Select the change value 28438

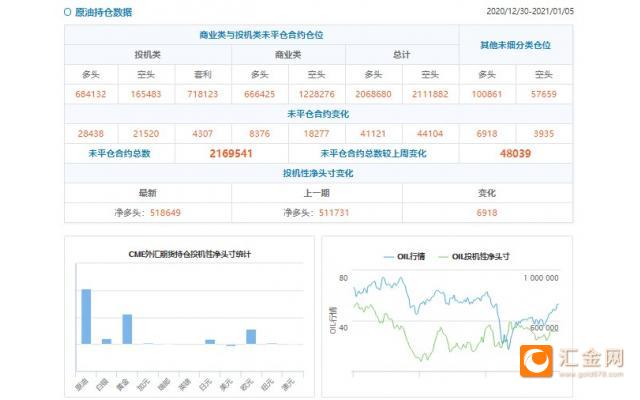point(91,134)
